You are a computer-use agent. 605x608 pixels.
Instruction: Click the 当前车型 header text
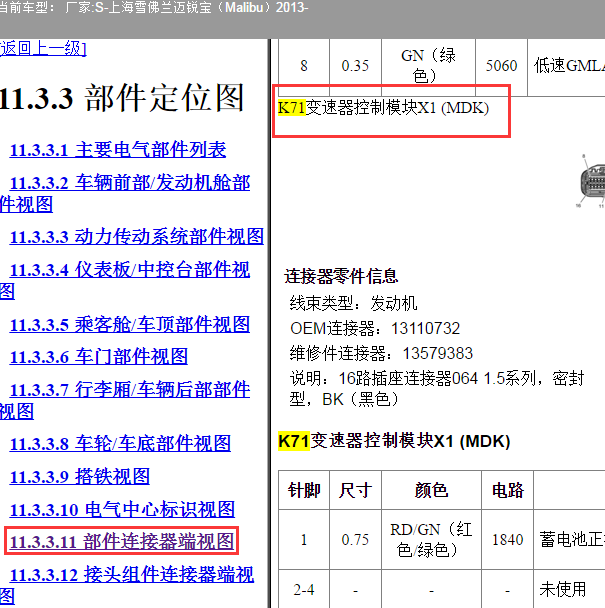(153, 8)
